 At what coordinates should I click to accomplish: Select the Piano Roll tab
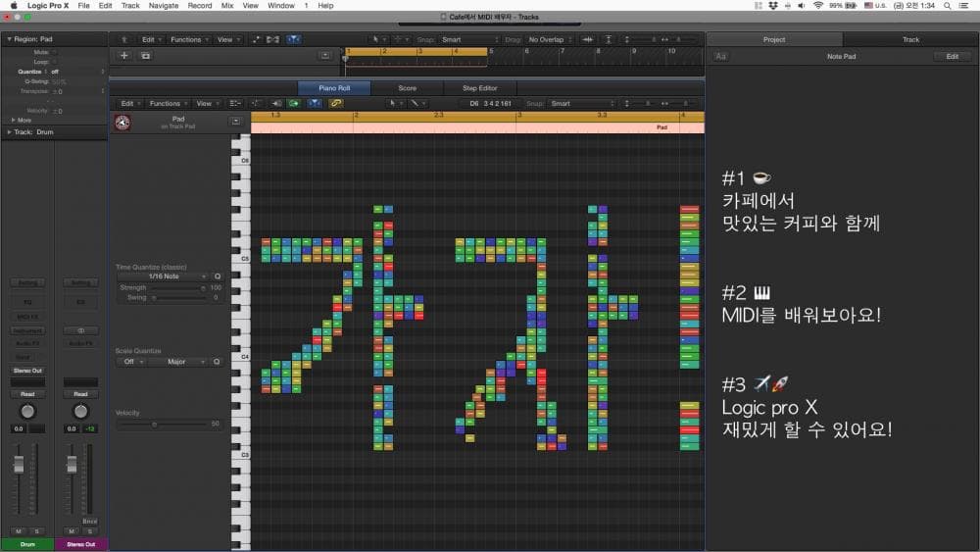pos(334,88)
